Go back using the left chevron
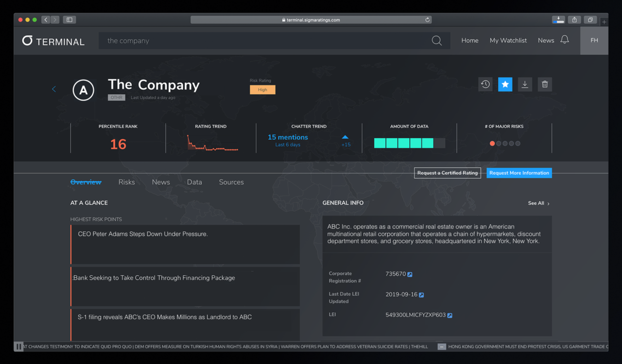This screenshot has height=364, width=622. (54, 89)
